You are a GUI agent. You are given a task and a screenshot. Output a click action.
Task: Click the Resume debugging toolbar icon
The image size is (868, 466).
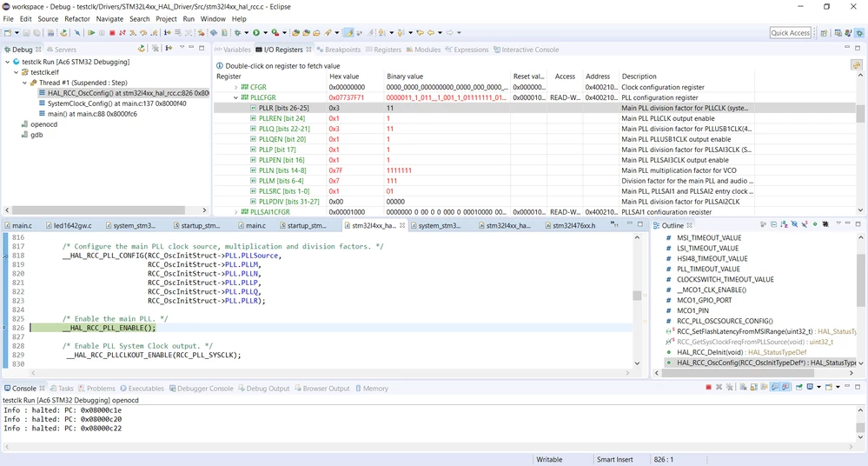point(90,33)
